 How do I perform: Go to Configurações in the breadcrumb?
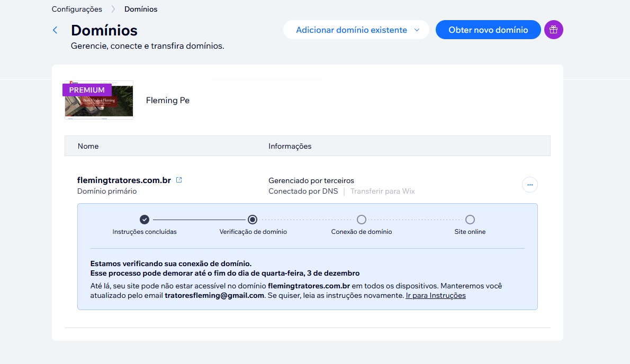[77, 9]
